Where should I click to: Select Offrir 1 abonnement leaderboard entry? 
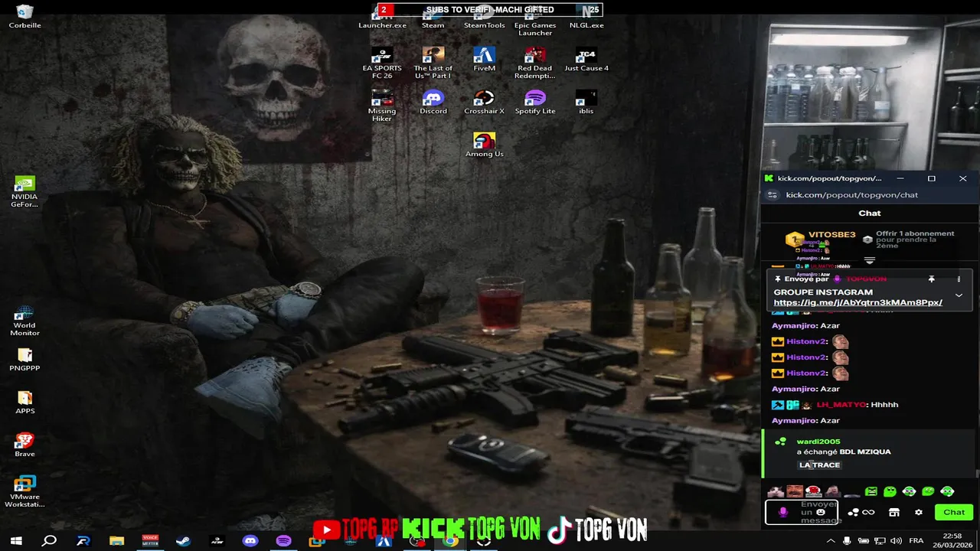coord(909,240)
